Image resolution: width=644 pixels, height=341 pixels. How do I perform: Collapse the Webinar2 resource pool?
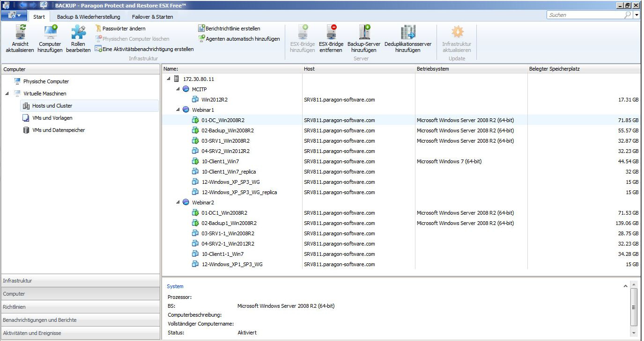pyautogui.click(x=178, y=203)
